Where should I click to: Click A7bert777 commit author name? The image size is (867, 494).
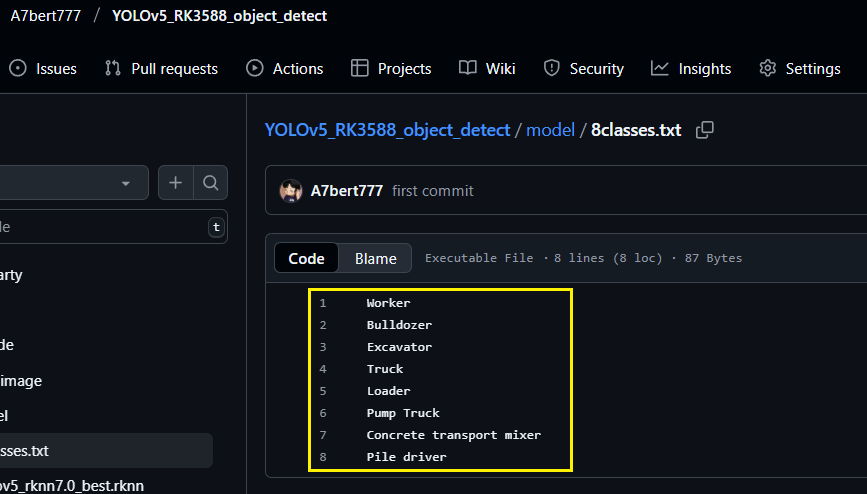(x=347, y=191)
